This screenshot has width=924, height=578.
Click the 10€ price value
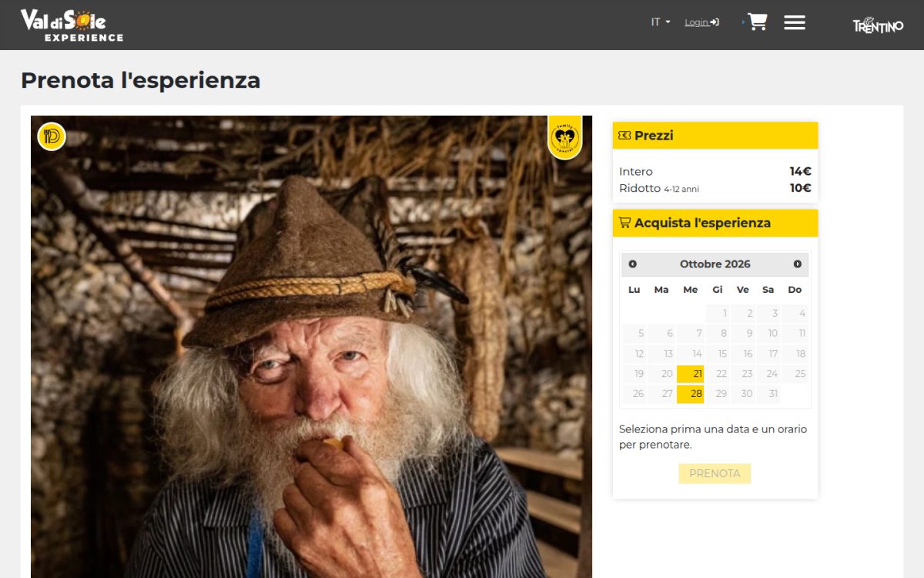click(x=800, y=188)
